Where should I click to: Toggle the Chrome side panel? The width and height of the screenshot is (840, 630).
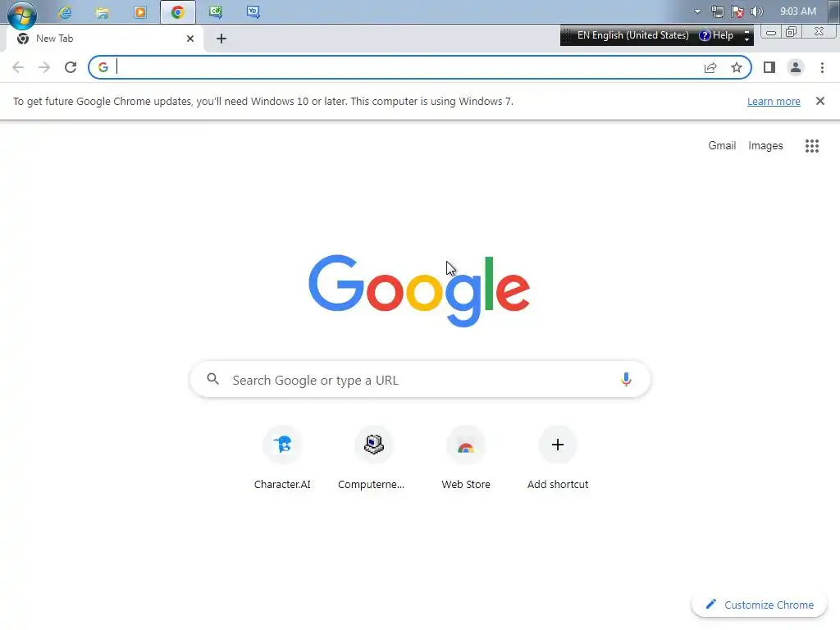[769, 67]
